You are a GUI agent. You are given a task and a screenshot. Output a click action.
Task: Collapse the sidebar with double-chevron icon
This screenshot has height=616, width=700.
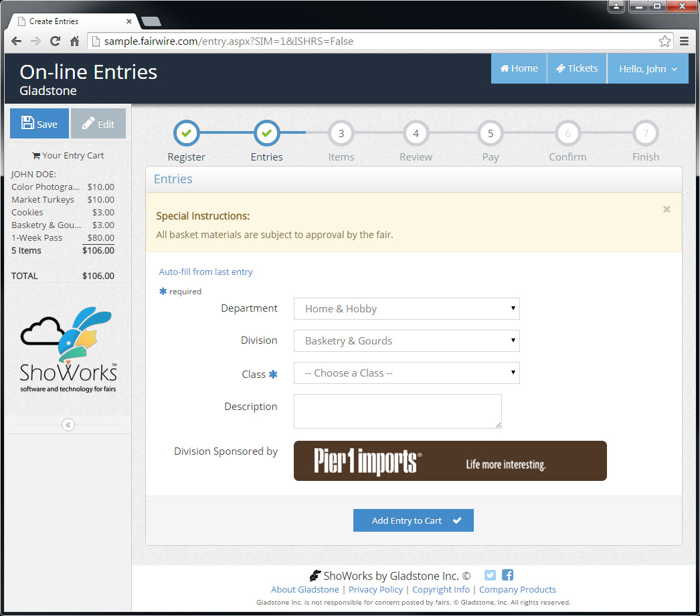tap(68, 425)
